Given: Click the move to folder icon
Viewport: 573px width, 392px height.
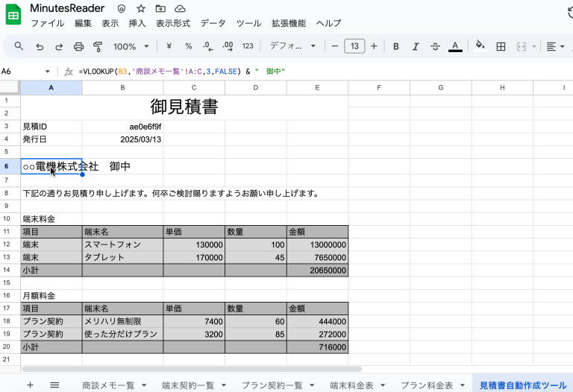Looking at the screenshot, I should click(x=160, y=8).
